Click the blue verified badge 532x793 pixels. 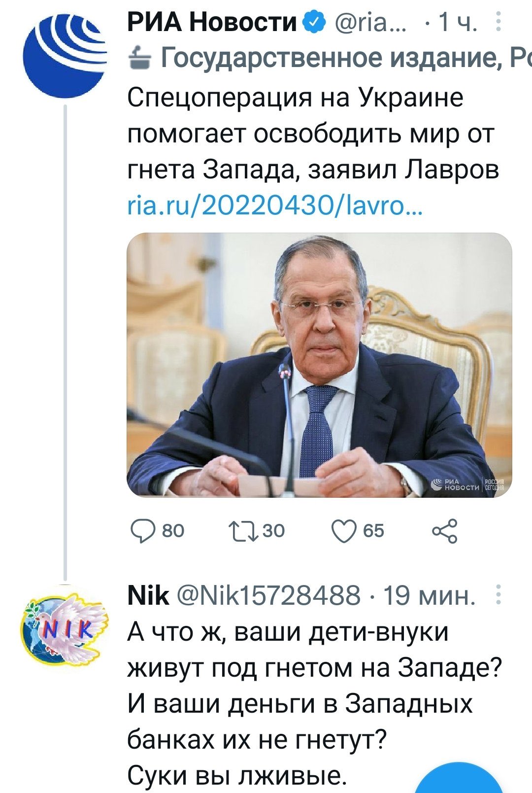coord(315,22)
